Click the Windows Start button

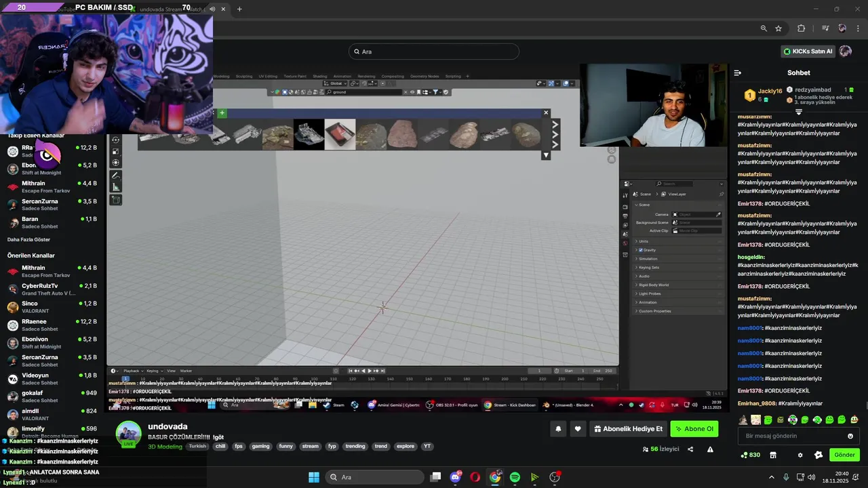[314, 477]
